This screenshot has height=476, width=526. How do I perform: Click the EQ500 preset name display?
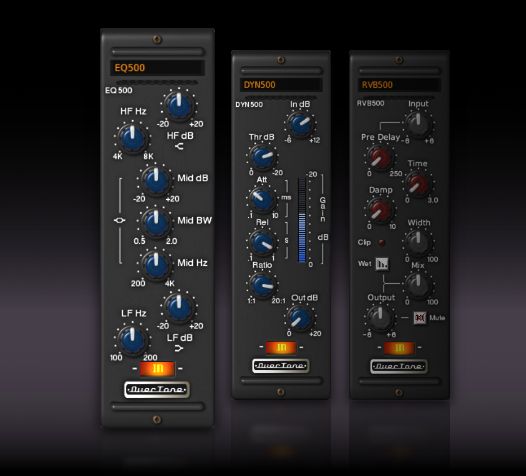tap(157, 68)
